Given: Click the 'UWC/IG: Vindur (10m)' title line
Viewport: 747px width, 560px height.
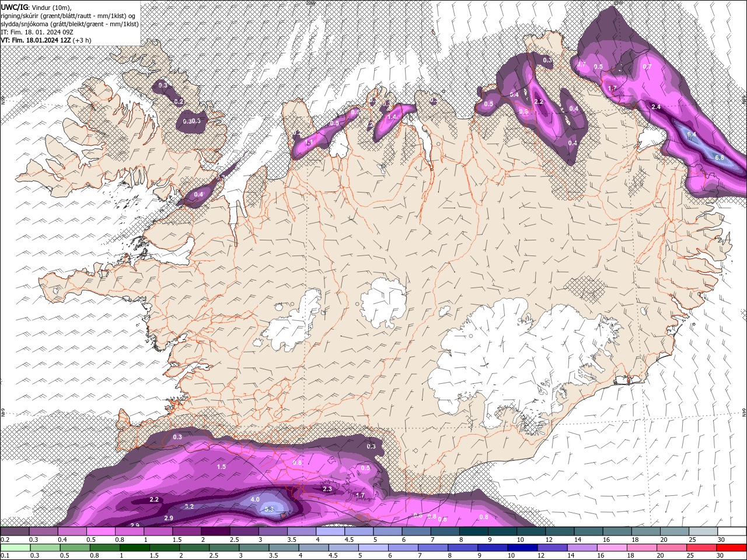Looking at the screenshot, I should tap(37, 7).
